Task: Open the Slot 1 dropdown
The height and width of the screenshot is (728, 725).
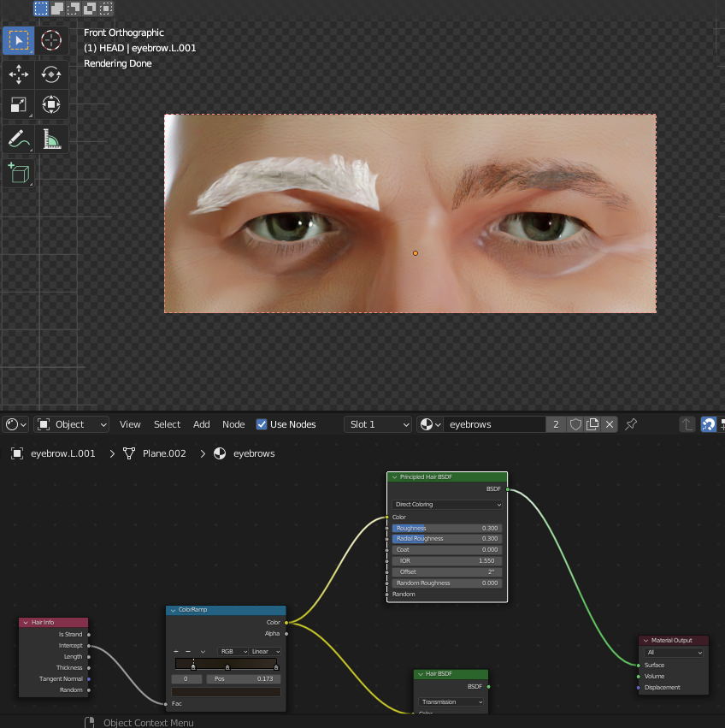Action: coord(379,424)
